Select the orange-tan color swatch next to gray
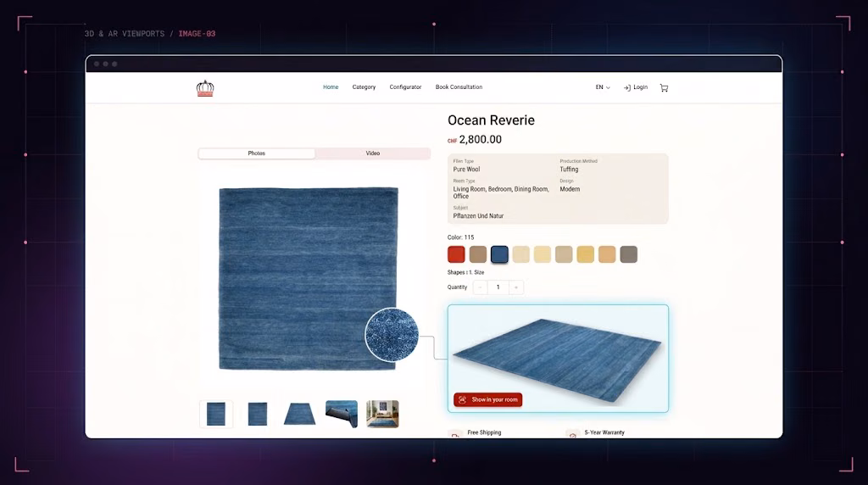Image resolution: width=868 pixels, height=485 pixels. coord(607,254)
